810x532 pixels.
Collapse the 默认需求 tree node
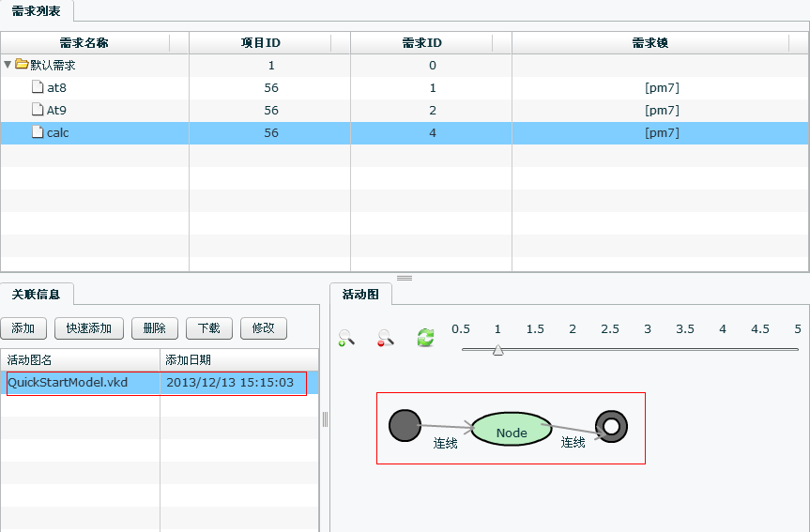[x=8, y=65]
